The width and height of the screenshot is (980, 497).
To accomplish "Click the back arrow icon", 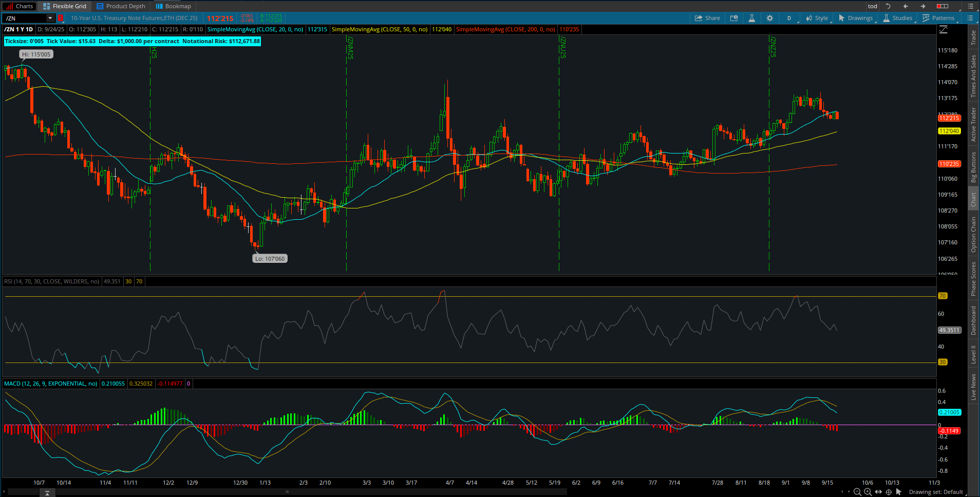I will 906,6.
